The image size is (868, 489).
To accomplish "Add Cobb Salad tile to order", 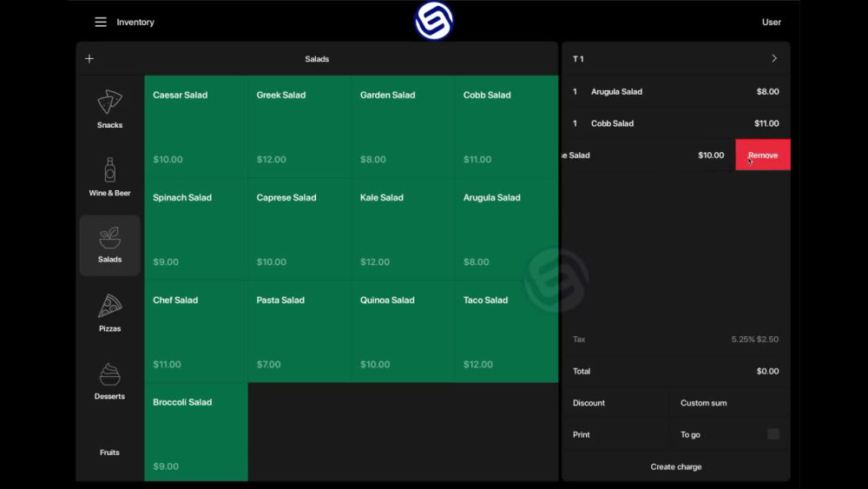I will 507,127.
